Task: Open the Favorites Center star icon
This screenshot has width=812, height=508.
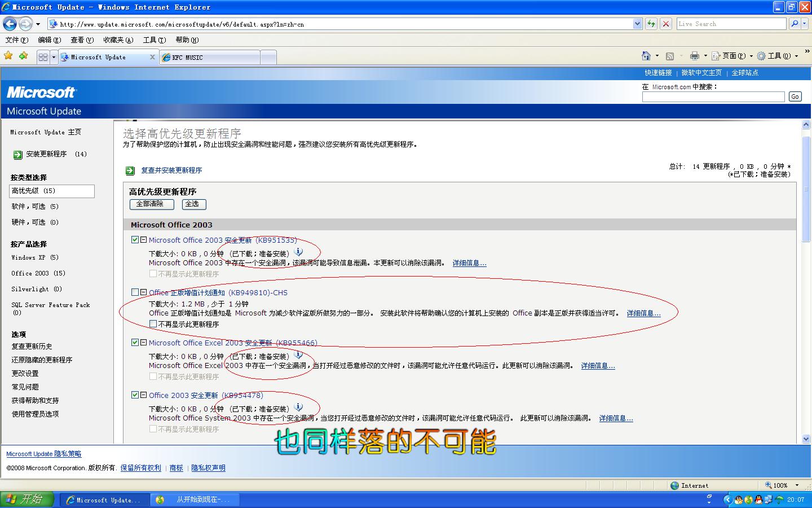Action: click(x=8, y=56)
